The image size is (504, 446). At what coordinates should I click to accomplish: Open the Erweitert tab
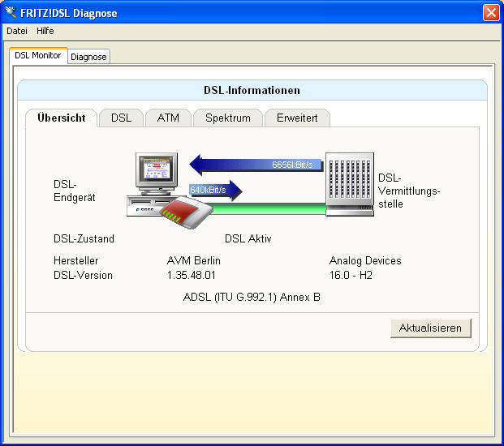(x=297, y=118)
